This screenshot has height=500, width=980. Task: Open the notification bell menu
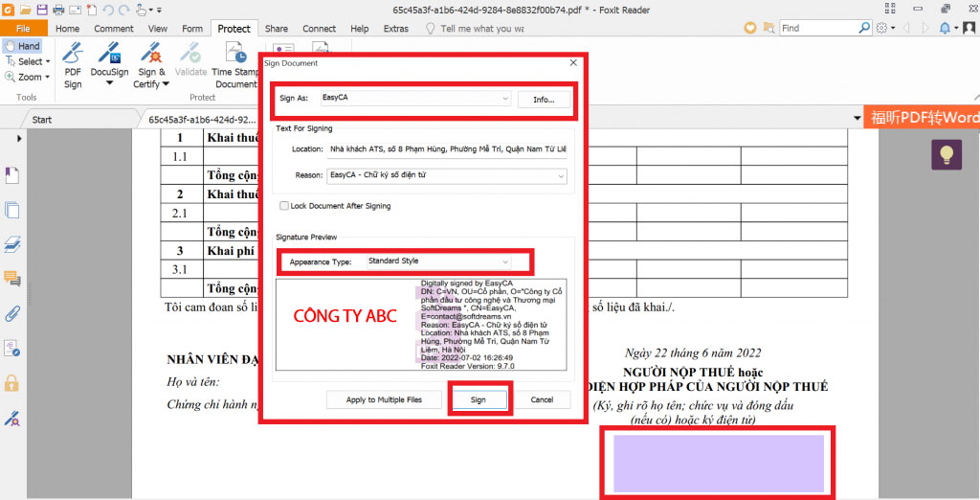[x=948, y=28]
